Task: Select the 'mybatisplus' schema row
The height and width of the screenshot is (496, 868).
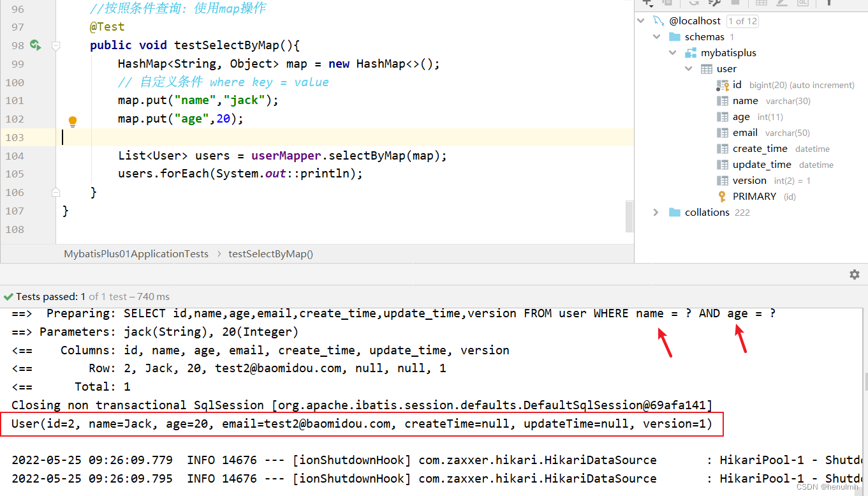Action: click(751, 53)
